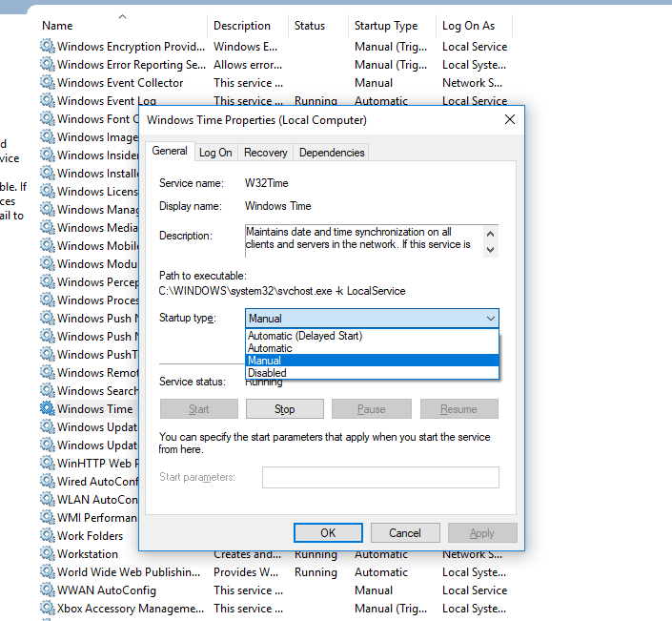Switch to the General tab
Image resolution: width=672 pixels, height=621 pixels.
click(x=170, y=151)
